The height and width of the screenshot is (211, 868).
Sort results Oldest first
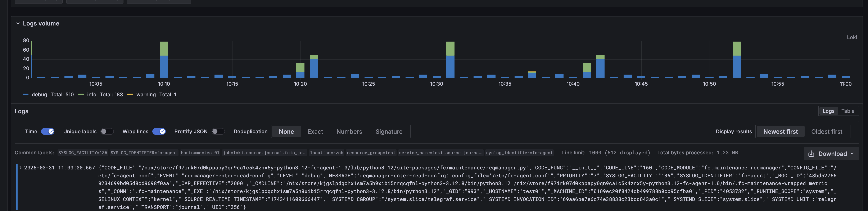826,132
